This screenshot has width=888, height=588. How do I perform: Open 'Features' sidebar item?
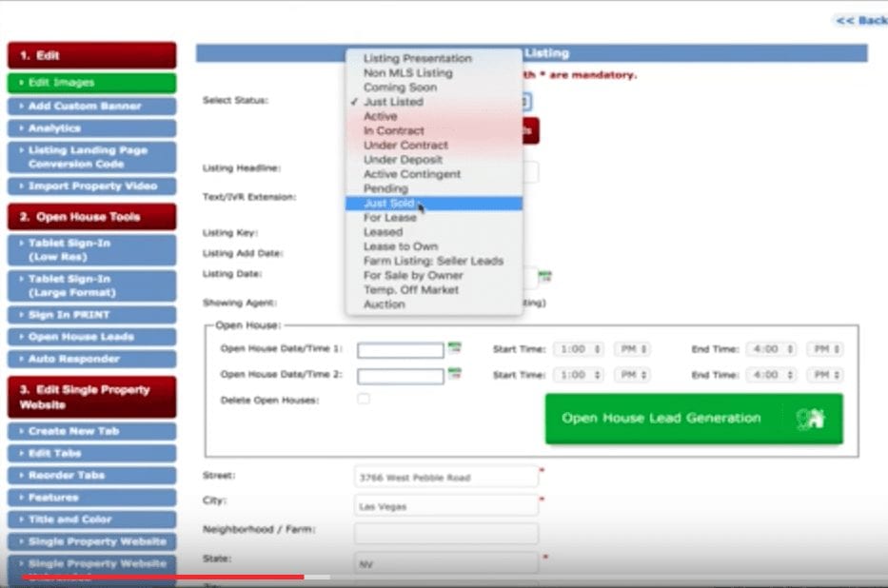click(x=91, y=498)
